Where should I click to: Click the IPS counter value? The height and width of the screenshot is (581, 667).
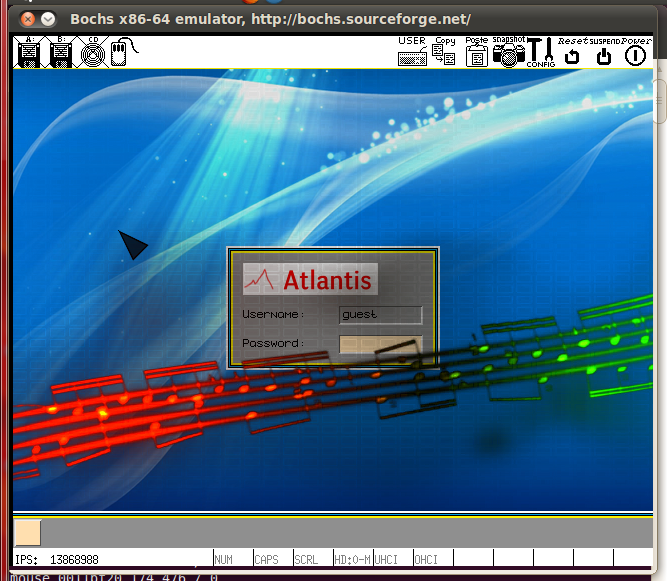pyautogui.click(x=74, y=559)
